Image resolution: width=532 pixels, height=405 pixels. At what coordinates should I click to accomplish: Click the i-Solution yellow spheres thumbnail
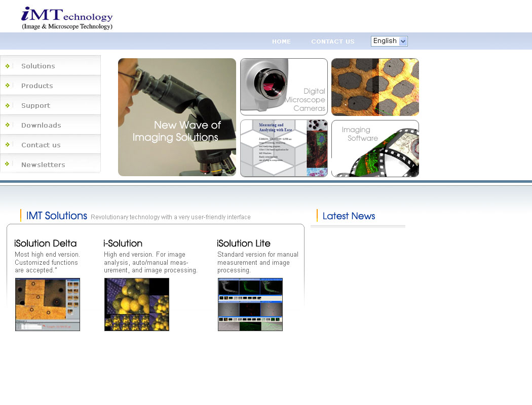137,304
